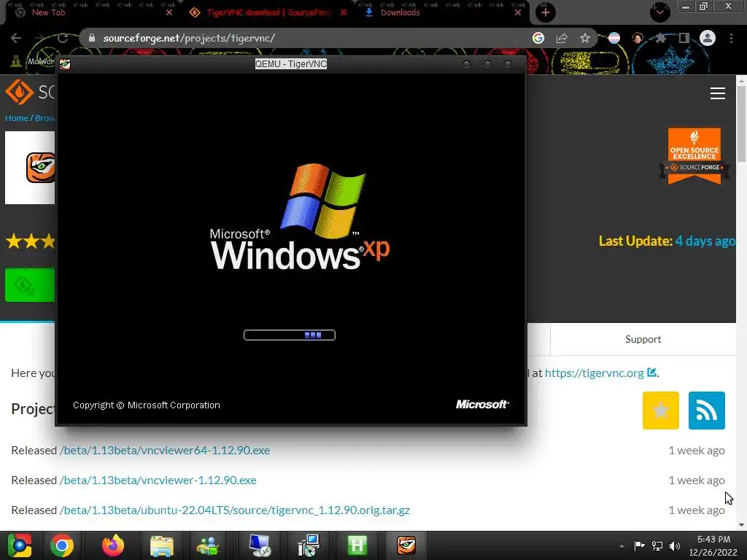Open the installer setup taskbar icon

coord(309,545)
